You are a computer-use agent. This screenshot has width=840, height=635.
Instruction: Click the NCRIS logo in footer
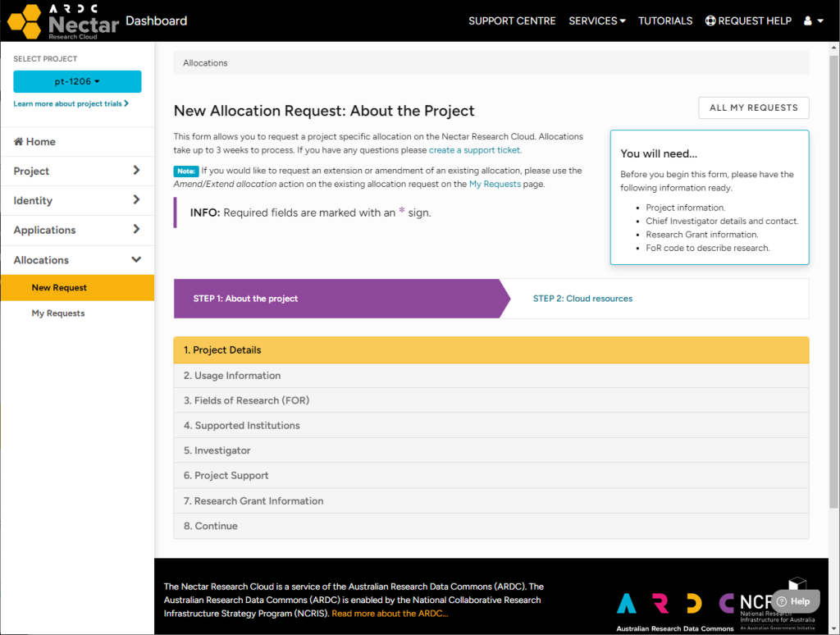[778, 611]
